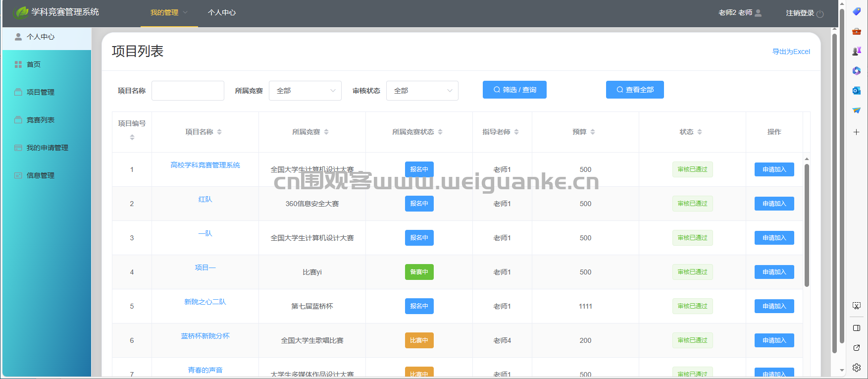This screenshot has height=379, width=868.
Task: Click 审核已通过 tag in 一队 row
Action: point(692,238)
